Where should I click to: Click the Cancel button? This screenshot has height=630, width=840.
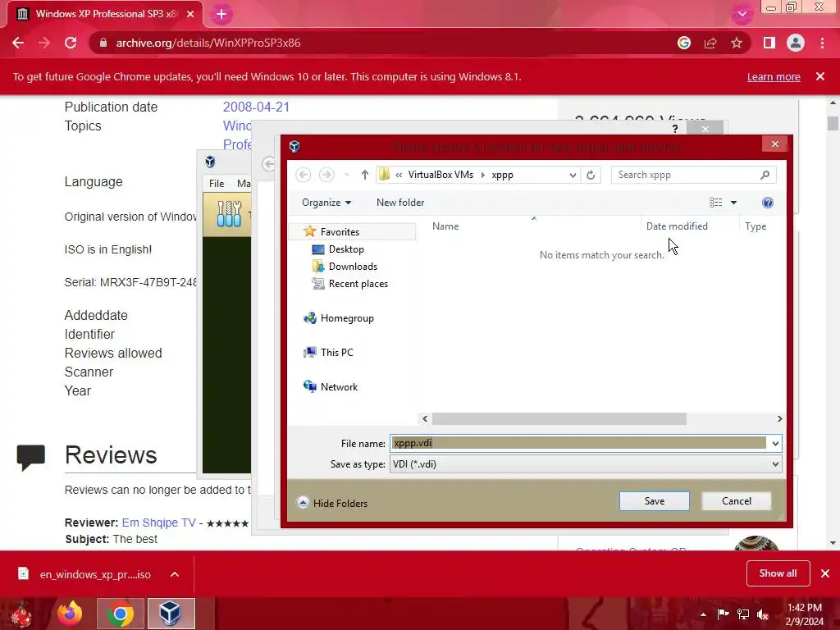[x=736, y=501]
